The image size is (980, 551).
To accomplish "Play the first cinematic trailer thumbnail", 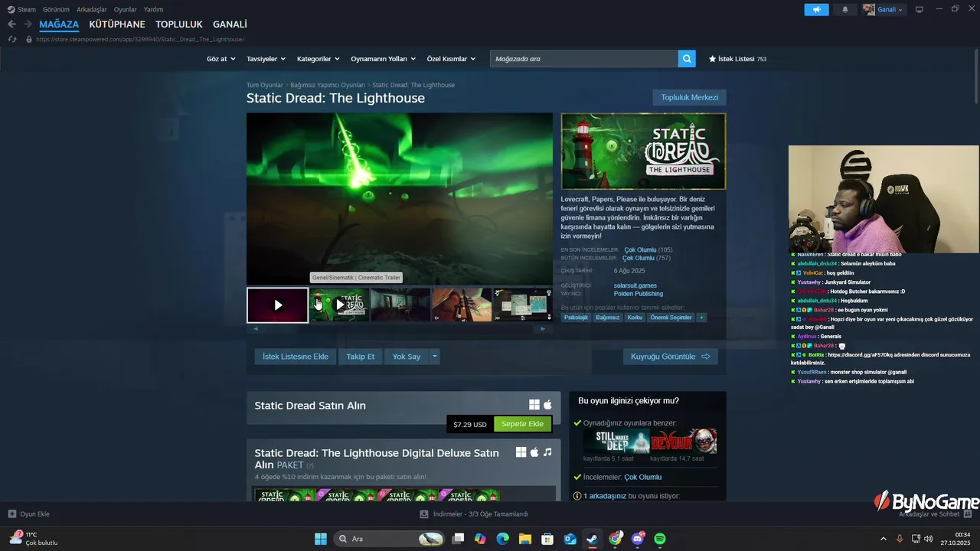I will [278, 305].
